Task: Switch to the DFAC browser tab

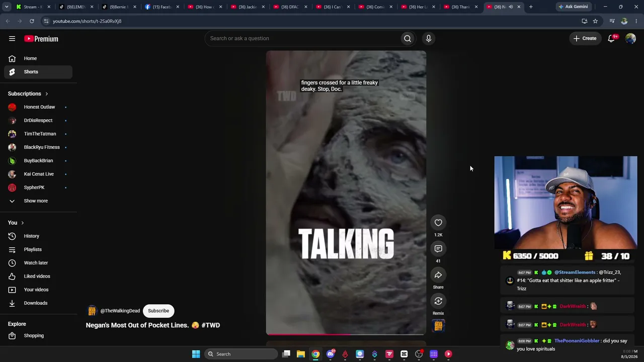Action: click(290, 7)
